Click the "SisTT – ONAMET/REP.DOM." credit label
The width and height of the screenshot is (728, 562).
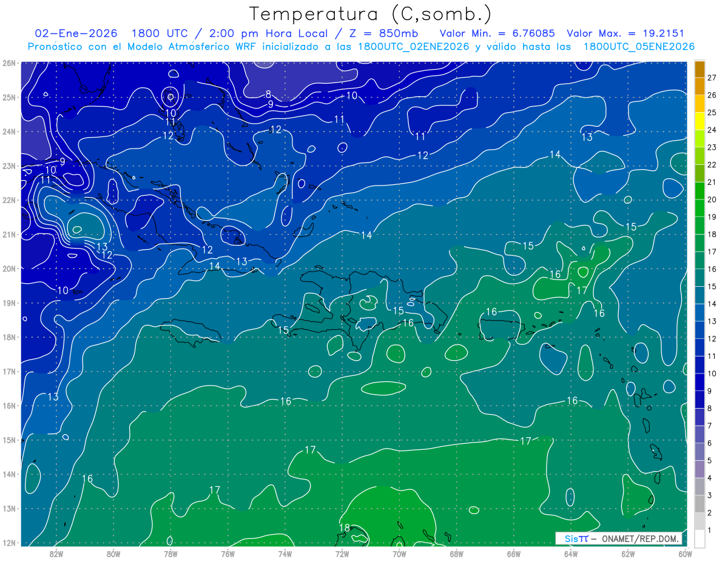(x=619, y=538)
